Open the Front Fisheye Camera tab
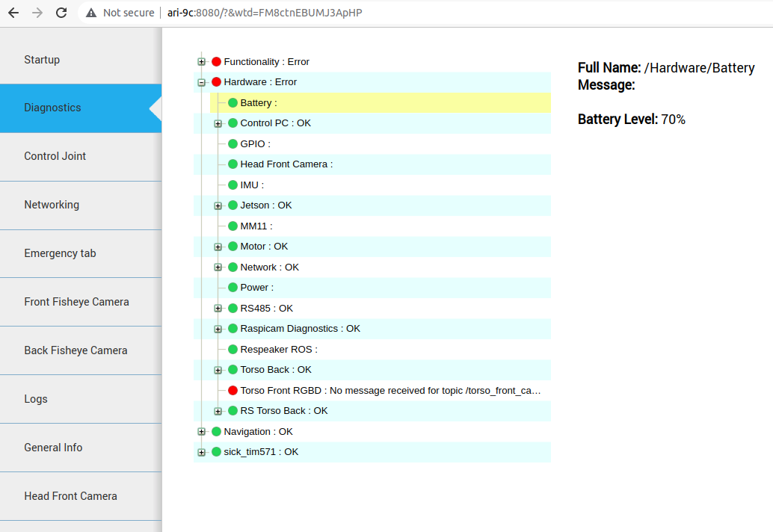Viewport: 773px width, 532px height. point(81,302)
